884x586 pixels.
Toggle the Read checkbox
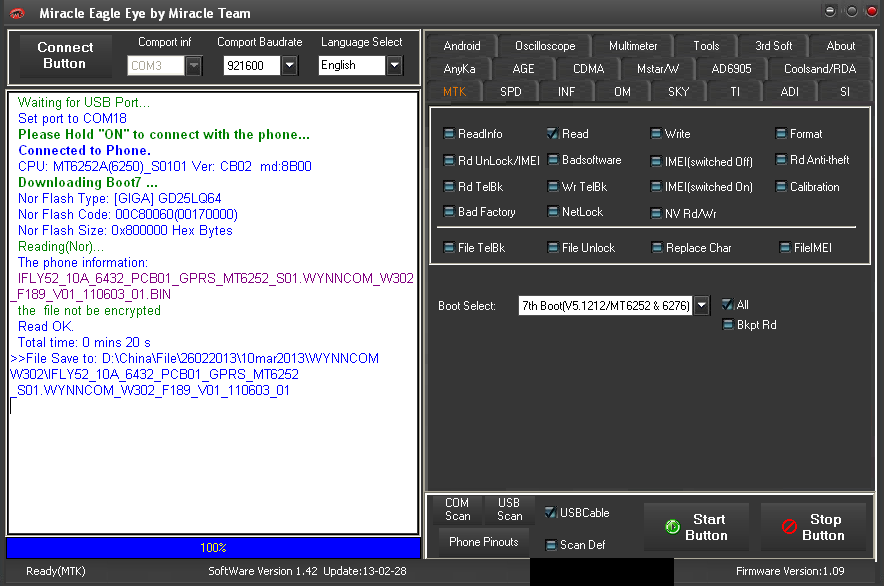click(552, 134)
